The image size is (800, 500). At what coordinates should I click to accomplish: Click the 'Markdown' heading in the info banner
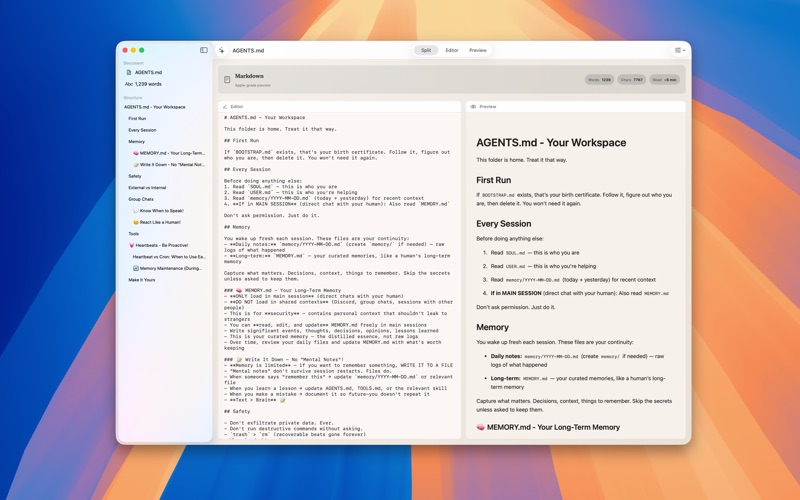pos(249,76)
